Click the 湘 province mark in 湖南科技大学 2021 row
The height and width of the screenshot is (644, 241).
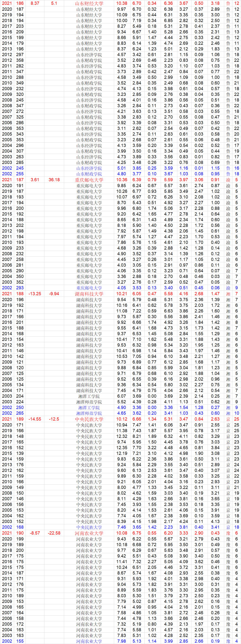[x=228, y=294]
